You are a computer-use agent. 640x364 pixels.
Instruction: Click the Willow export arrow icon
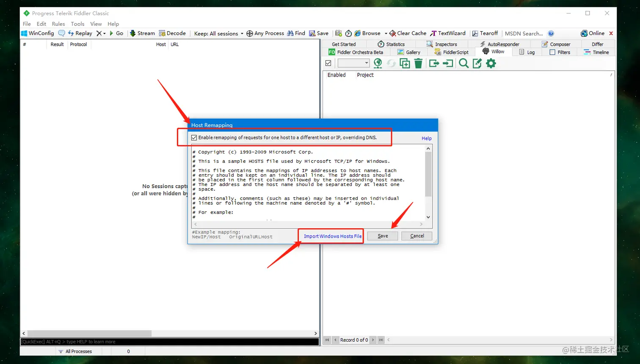(x=434, y=63)
